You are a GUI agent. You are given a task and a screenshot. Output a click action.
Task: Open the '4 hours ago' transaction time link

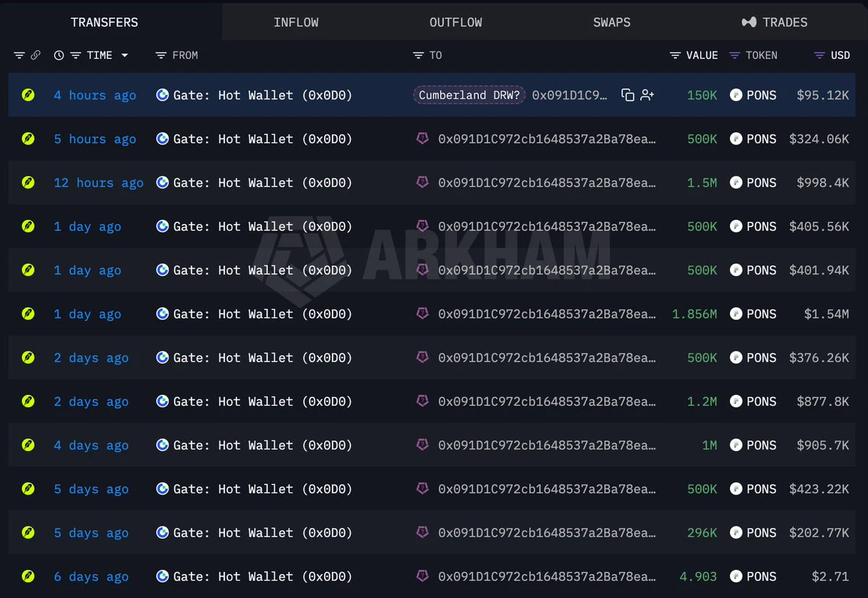95,95
